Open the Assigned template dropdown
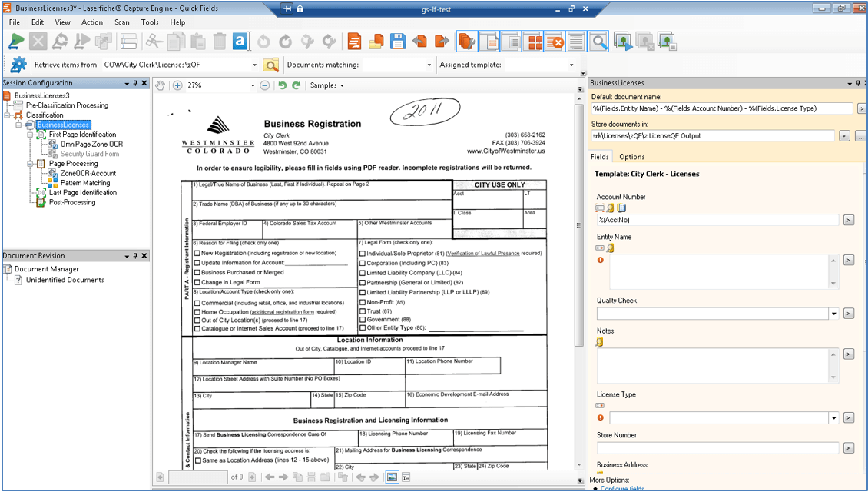This screenshot has width=868, height=492. [x=571, y=65]
